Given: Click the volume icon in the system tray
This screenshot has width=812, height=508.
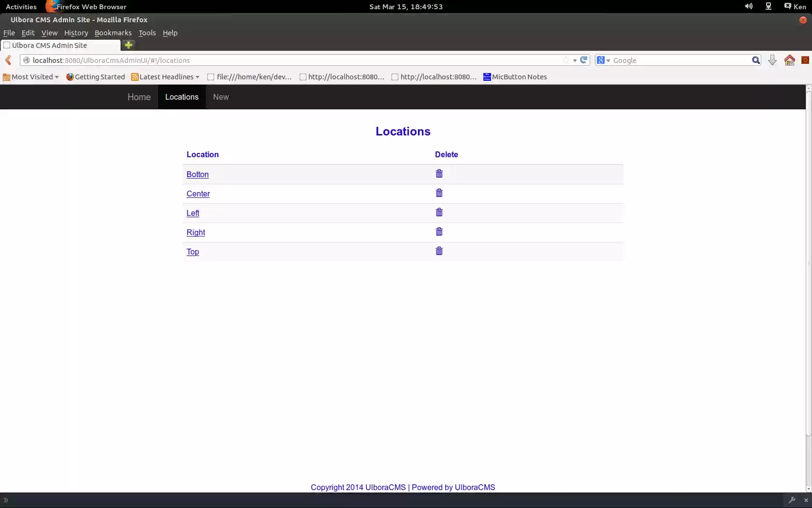Looking at the screenshot, I should pyautogui.click(x=749, y=6).
